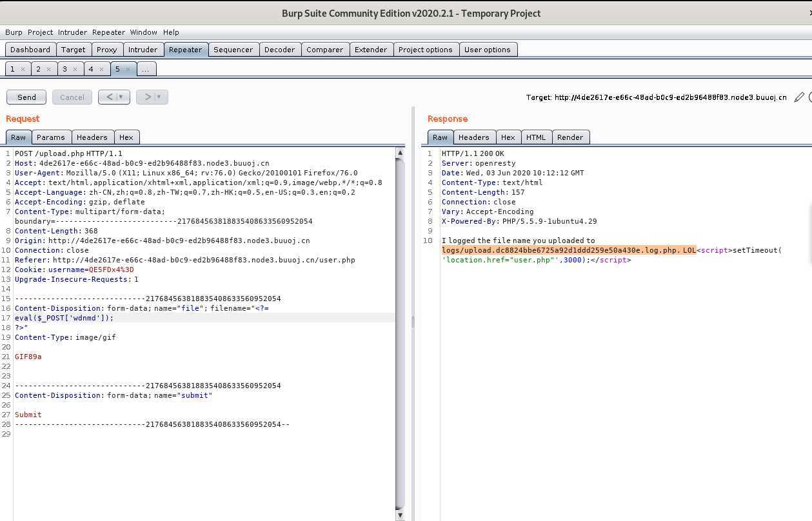This screenshot has width=812, height=521.
Task: Open the Hex tab in Response panel
Action: click(x=508, y=137)
